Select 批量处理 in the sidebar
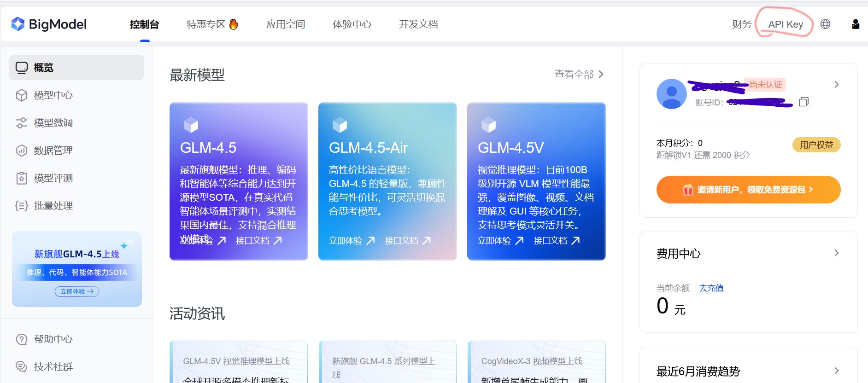868x383 pixels. click(76, 206)
